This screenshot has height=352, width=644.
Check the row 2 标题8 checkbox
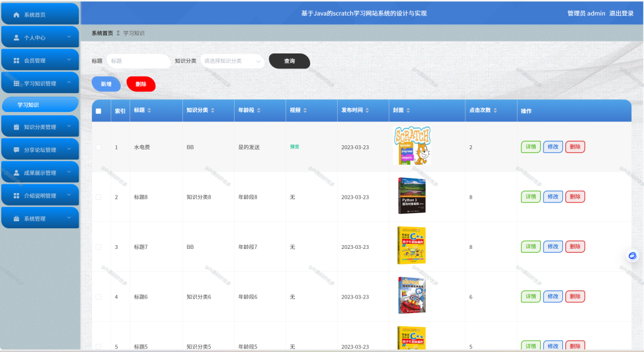point(99,197)
